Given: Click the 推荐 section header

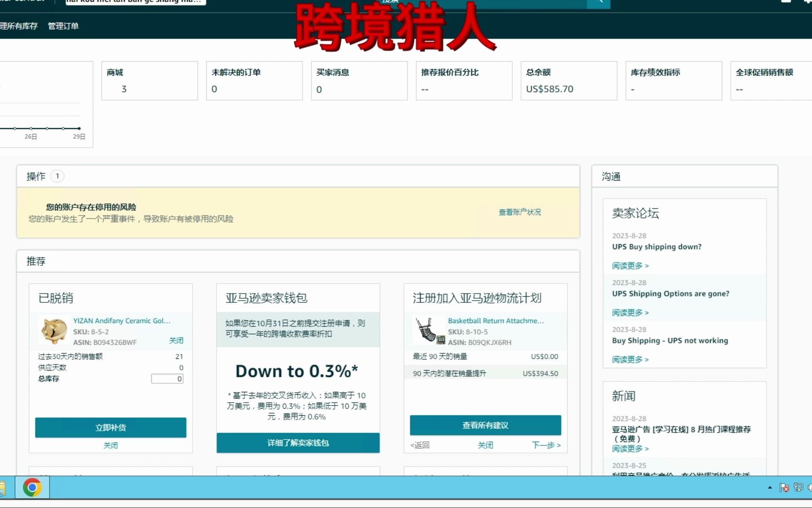Looking at the screenshot, I should point(298,261).
